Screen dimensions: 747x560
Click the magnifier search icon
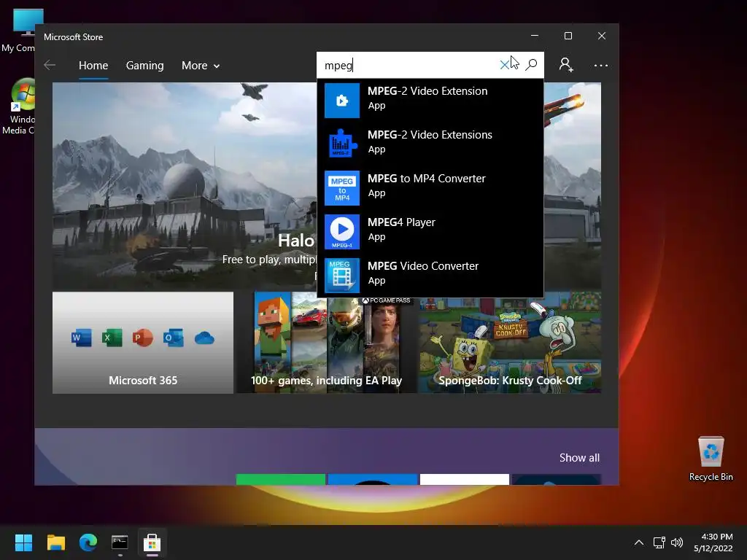coord(531,65)
